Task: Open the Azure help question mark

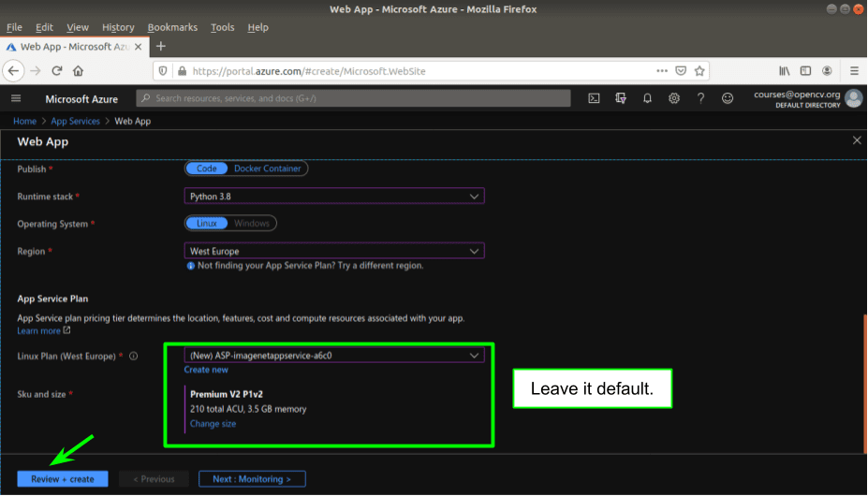Action: (700, 98)
